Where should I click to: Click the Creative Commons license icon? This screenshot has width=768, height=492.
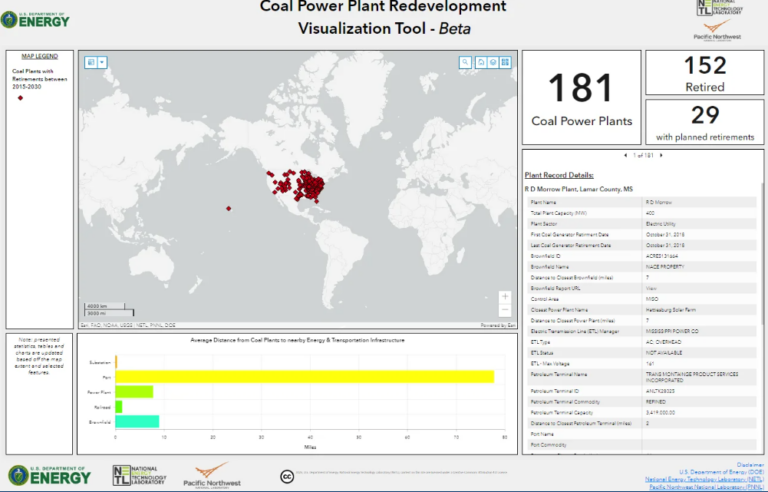tap(286, 476)
